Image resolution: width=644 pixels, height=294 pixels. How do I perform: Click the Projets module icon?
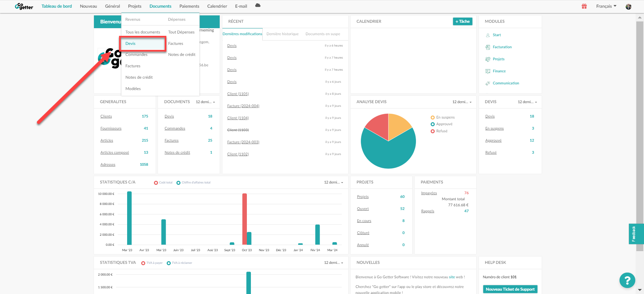point(488,59)
